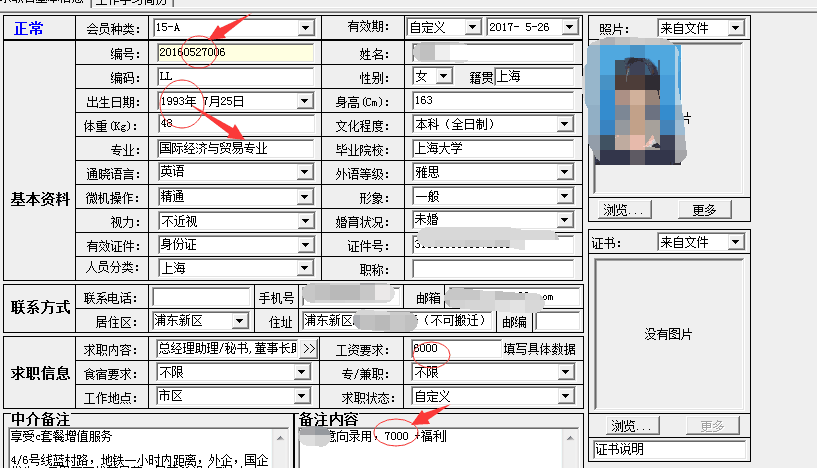Image resolution: width=817 pixels, height=468 pixels.
Task: Click the 证书说明 text field
Action: coord(669,449)
